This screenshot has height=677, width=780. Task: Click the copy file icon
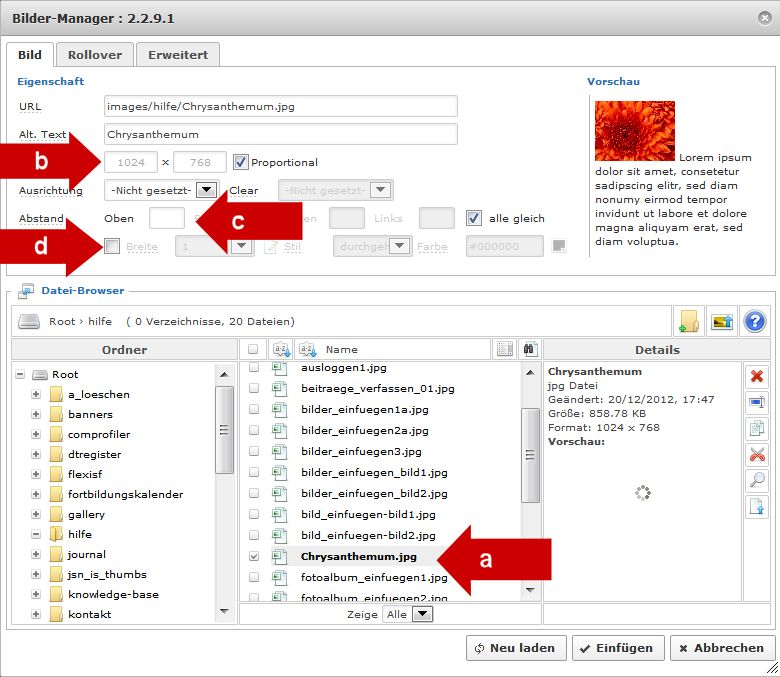click(757, 428)
